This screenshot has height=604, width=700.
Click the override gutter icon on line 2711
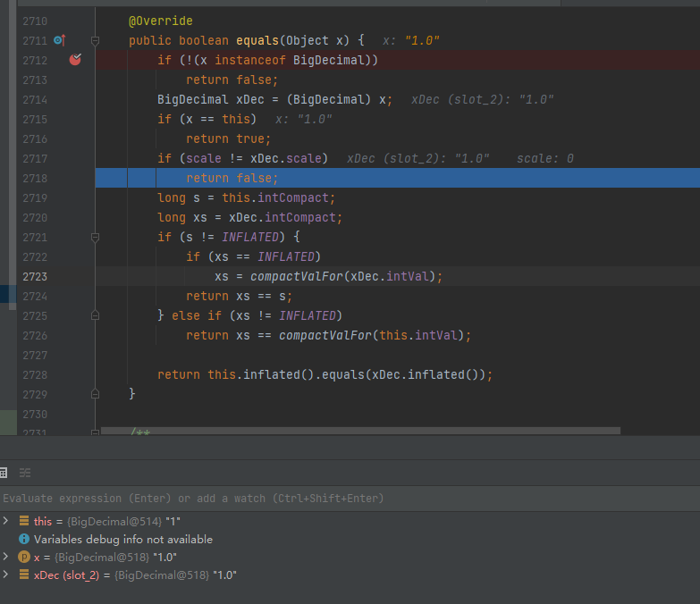tap(59, 40)
